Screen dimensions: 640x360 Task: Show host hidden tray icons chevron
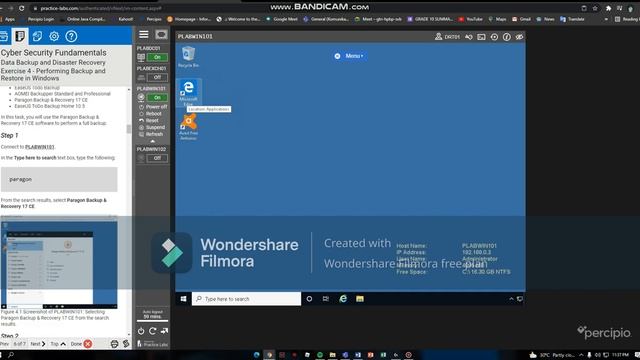pyautogui.click(x=581, y=355)
